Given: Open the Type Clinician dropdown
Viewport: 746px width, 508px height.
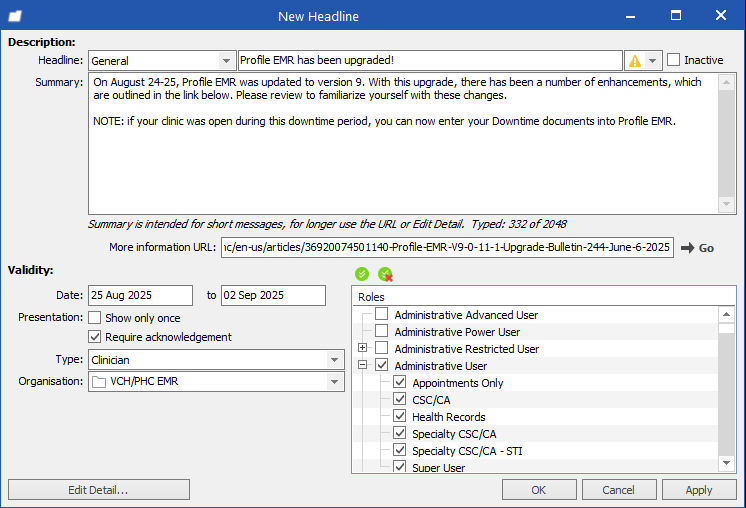Looking at the screenshot, I should pyautogui.click(x=334, y=360).
